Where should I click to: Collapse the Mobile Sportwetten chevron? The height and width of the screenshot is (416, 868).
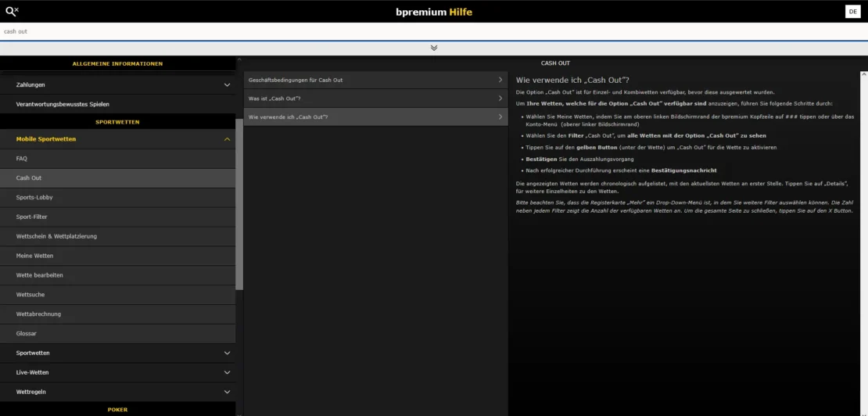tap(227, 139)
